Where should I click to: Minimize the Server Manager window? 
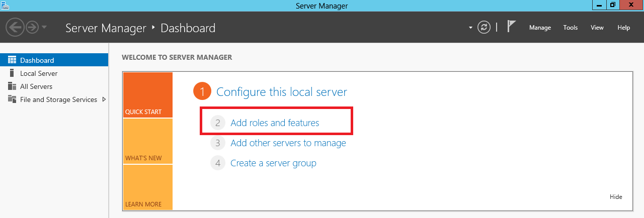(599, 5)
